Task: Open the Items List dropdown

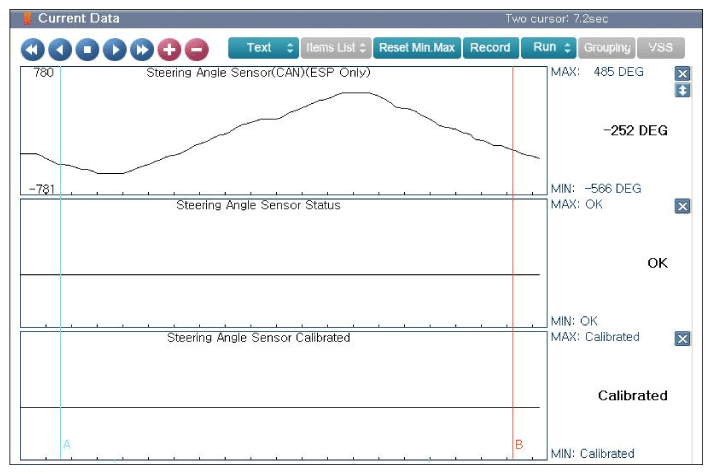Action: [x=336, y=48]
